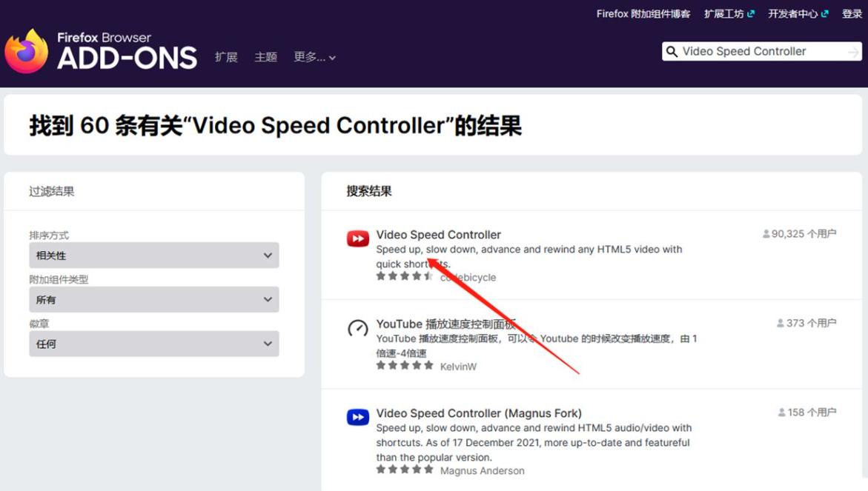Click the Firefox logo icon

(x=27, y=51)
